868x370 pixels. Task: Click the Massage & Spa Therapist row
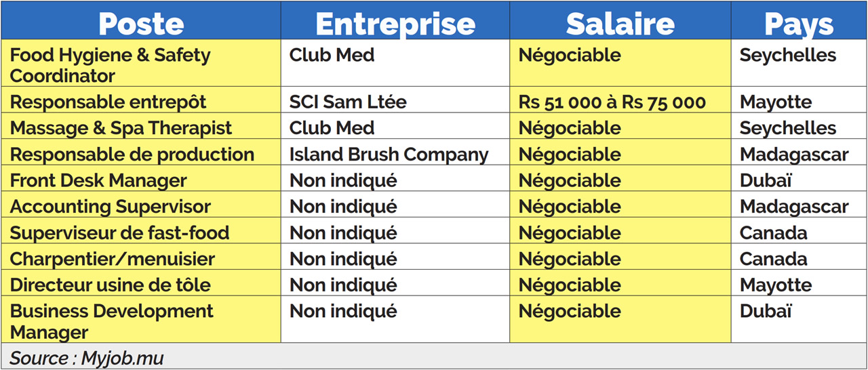tap(121, 128)
